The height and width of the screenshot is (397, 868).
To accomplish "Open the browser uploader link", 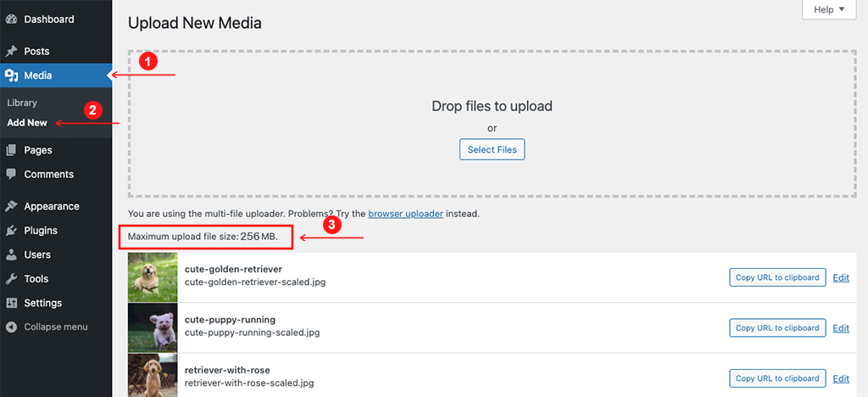I will 406,213.
